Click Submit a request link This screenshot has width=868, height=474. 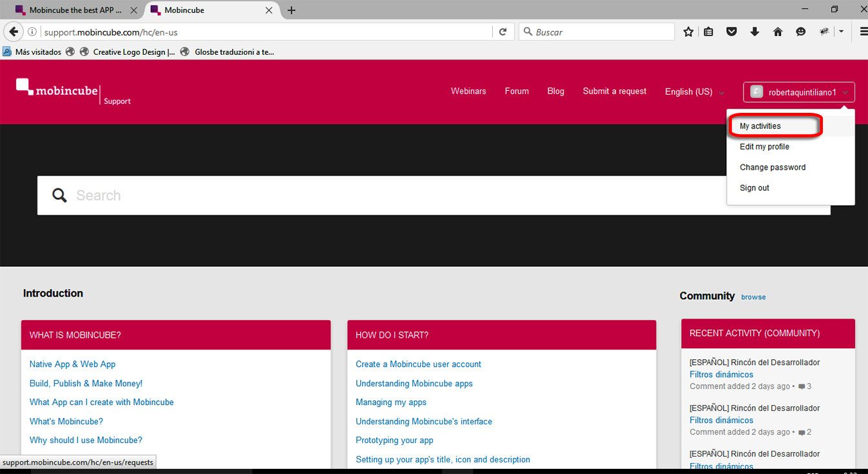tap(615, 92)
